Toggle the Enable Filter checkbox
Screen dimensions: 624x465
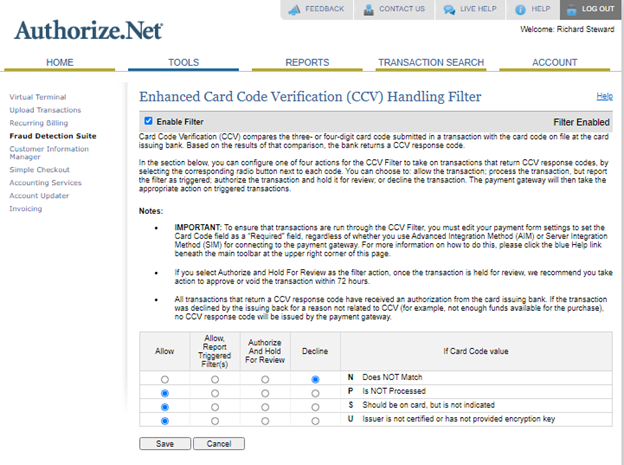[148, 121]
